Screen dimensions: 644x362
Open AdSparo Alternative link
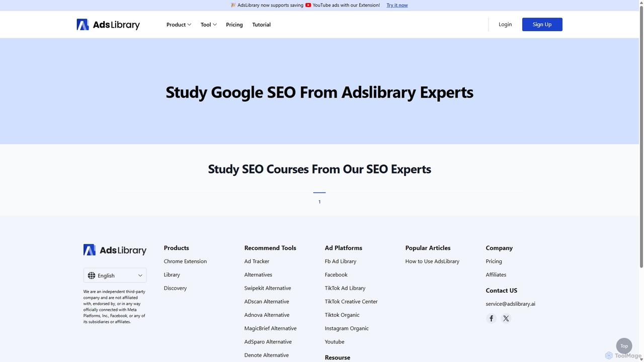click(x=268, y=342)
